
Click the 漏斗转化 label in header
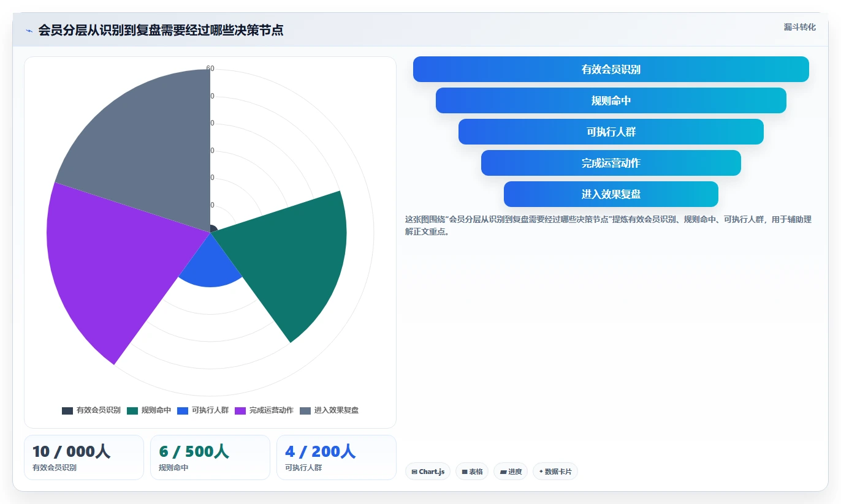coord(799,27)
